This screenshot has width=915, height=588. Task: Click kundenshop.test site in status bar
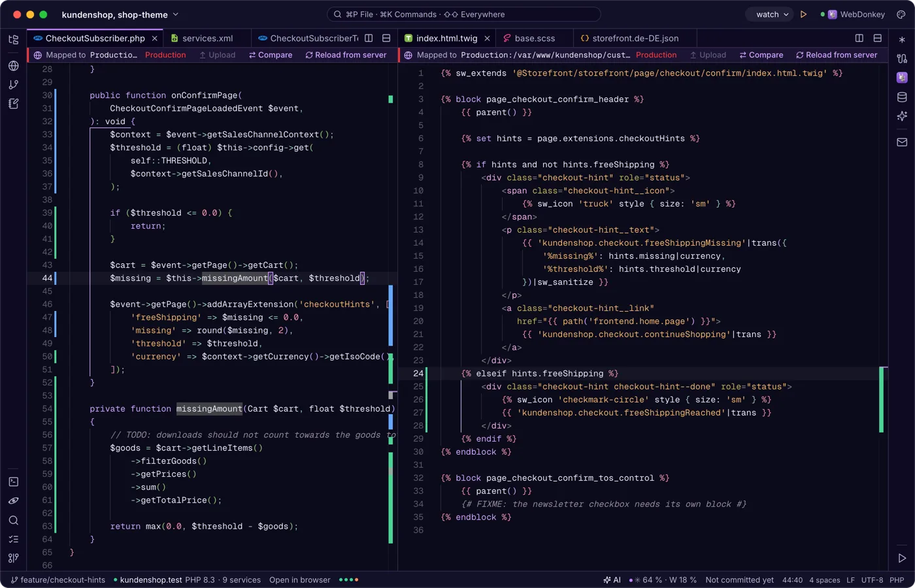148,580
